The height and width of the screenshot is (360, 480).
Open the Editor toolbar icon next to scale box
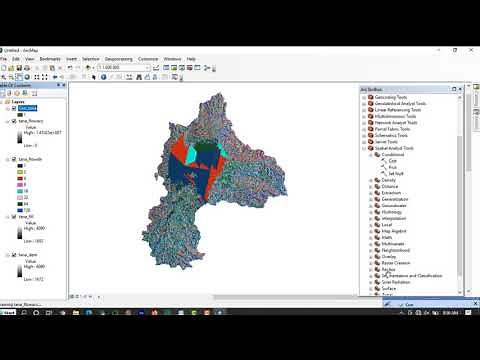(x=156, y=68)
